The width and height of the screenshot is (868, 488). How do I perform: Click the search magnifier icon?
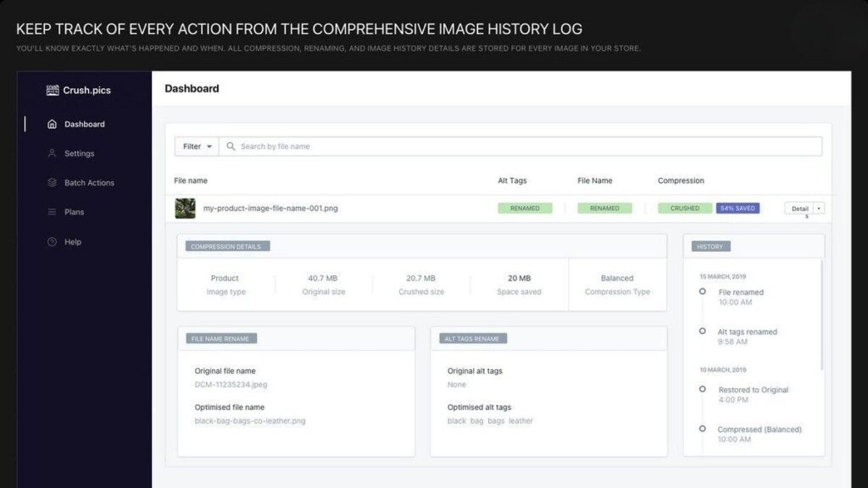[229, 146]
